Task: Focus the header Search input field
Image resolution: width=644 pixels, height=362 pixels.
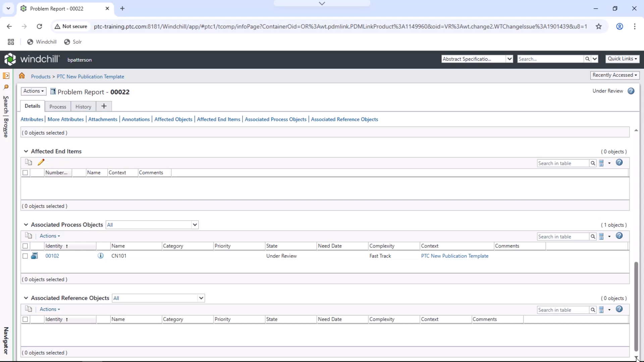Action: [x=550, y=59]
